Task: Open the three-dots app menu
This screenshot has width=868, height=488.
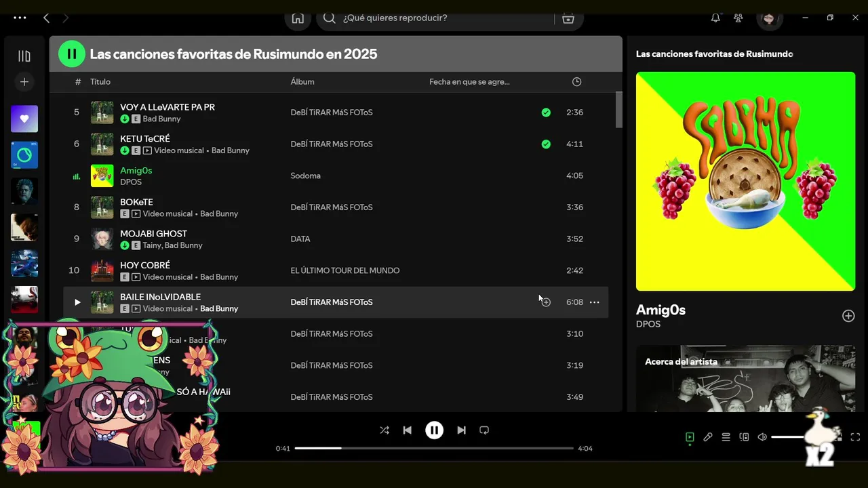Action: click(20, 18)
